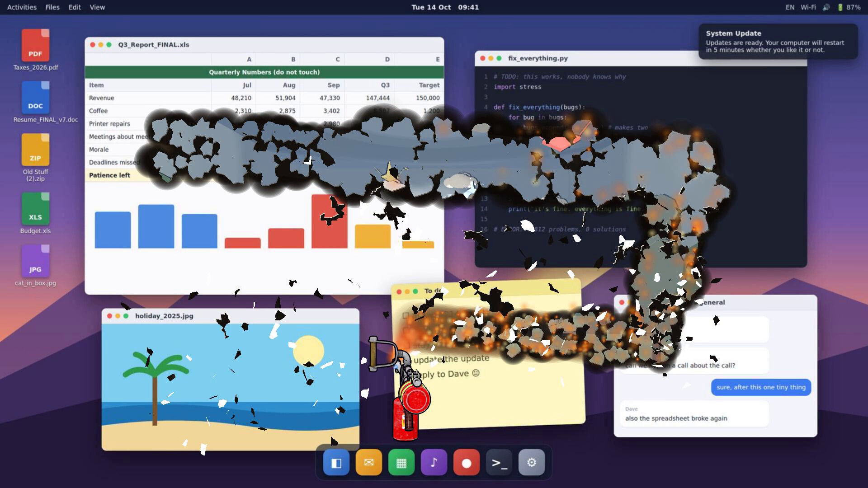
Task: Open the Edit menu in top bar
Action: 75,7
